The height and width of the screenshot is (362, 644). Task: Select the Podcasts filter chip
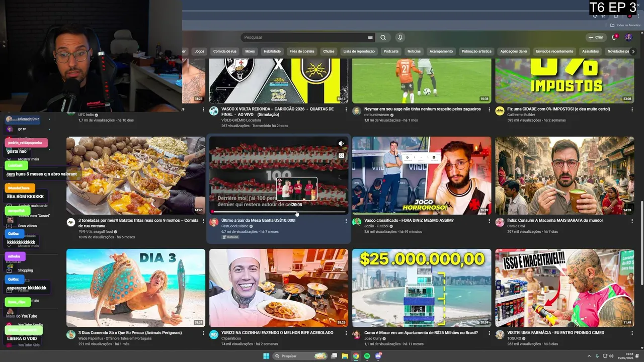(391, 51)
